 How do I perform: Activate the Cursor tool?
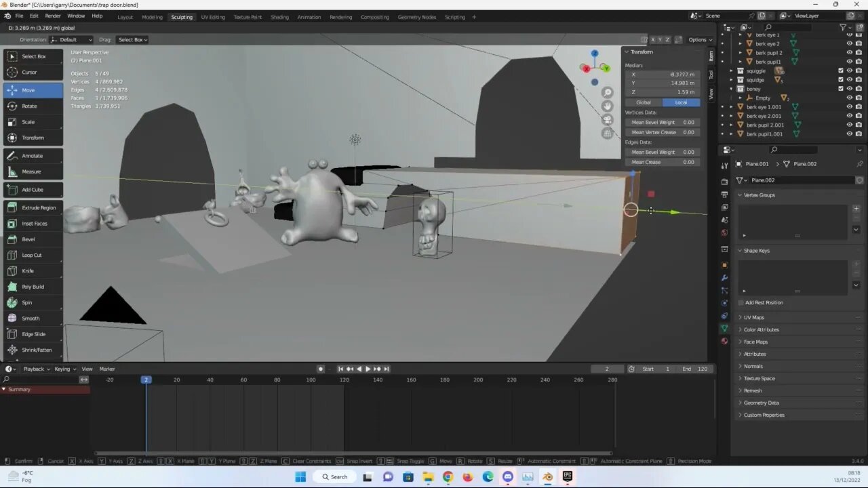33,72
